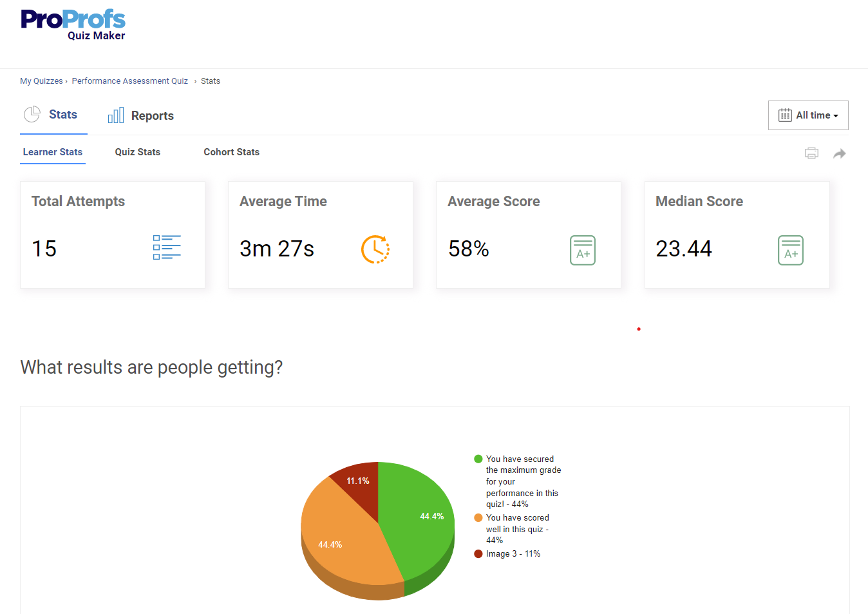Open the Performance Assessment Quiz breadcrumb link
The image size is (868, 614).
pos(129,81)
